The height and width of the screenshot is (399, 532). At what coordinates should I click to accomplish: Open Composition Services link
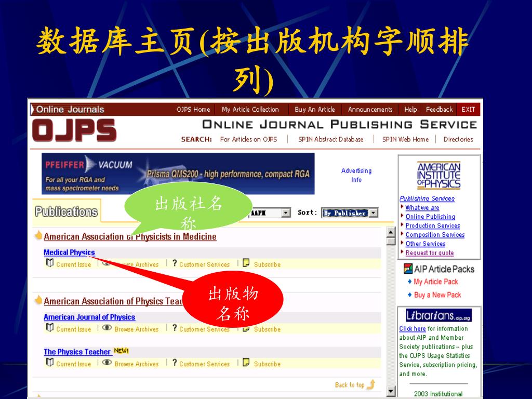(x=435, y=235)
